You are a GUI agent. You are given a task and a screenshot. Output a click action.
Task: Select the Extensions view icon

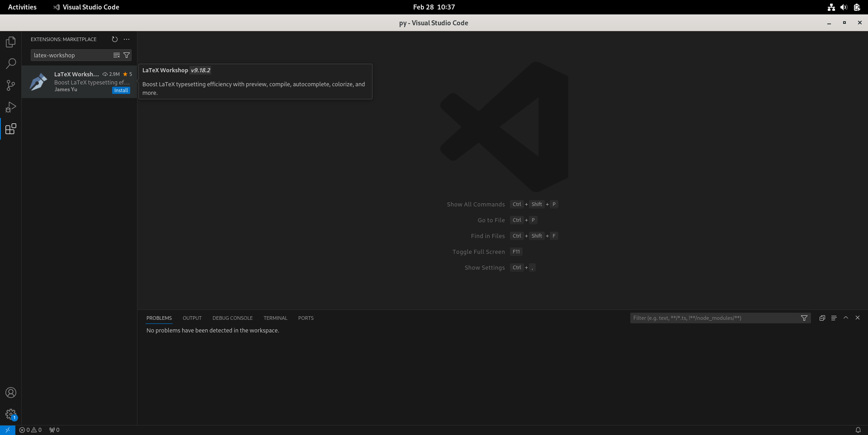11,129
